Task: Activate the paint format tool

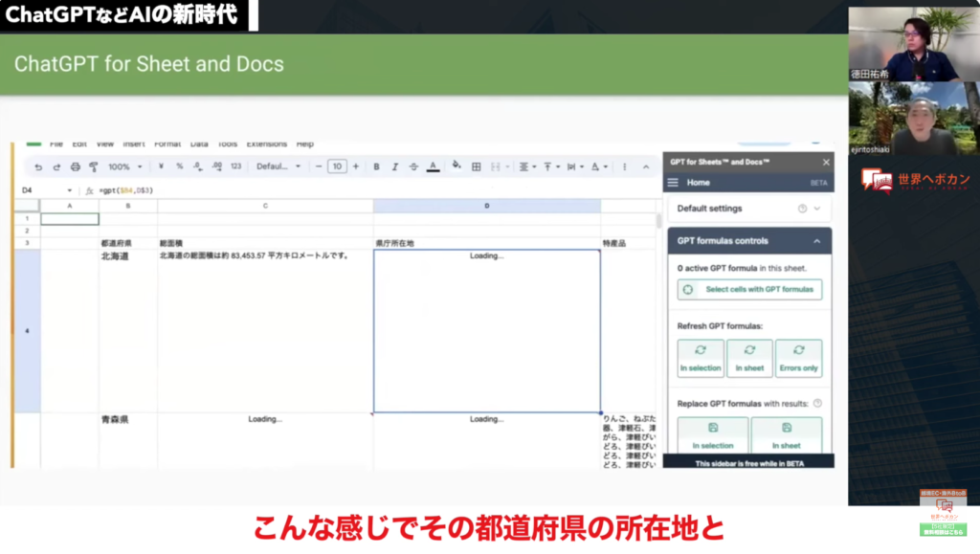Action: pos(94,166)
